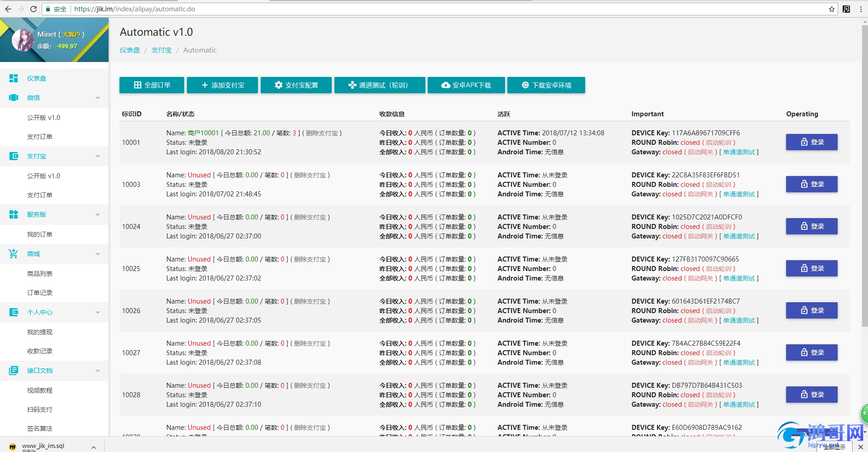Click 登录 button for ID 10024
Image resolution: width=868 pixels, height=452 pixels.
[x=811, y=226]
